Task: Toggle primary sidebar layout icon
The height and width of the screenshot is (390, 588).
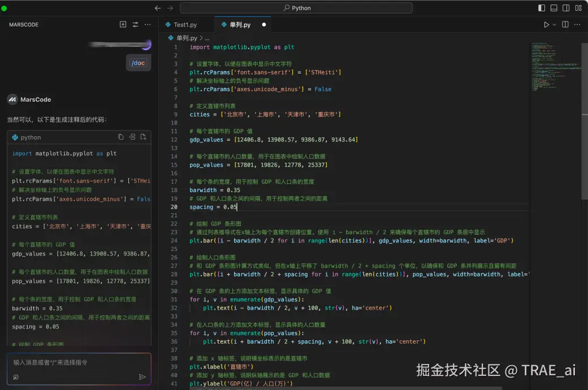Action: click(x=542, y=8)
